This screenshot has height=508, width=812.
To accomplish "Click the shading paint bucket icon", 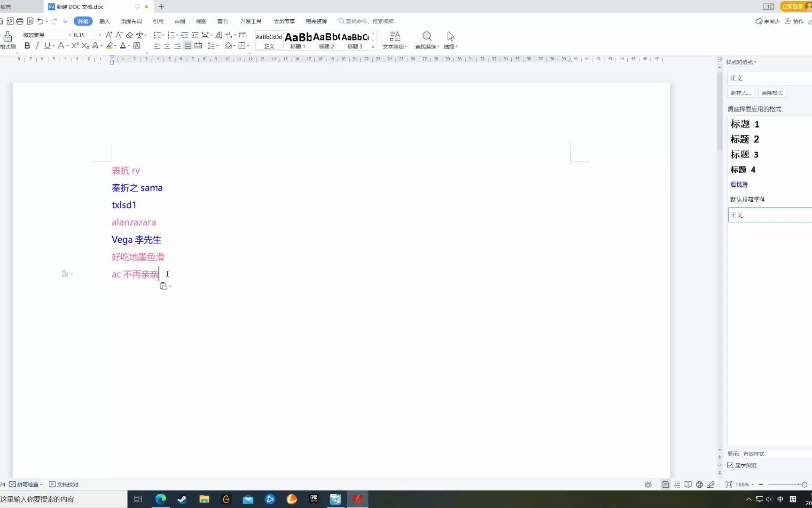I will pos(228,46).
